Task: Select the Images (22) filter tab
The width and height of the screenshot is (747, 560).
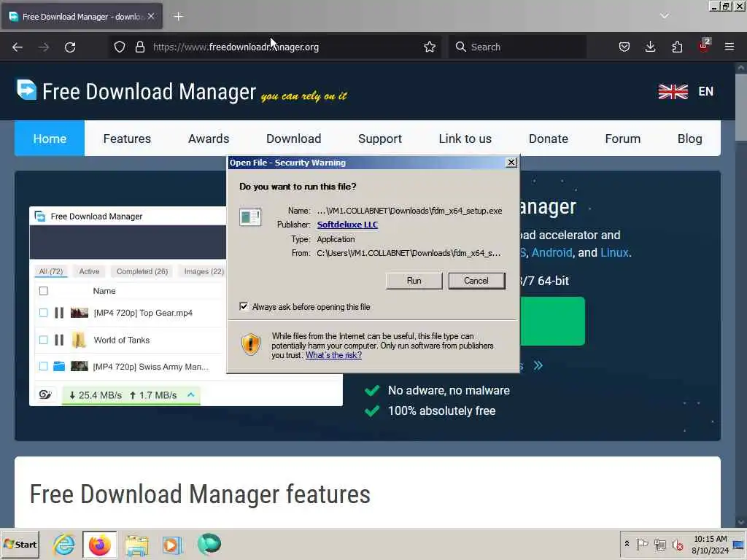Action: click(204, 271)
